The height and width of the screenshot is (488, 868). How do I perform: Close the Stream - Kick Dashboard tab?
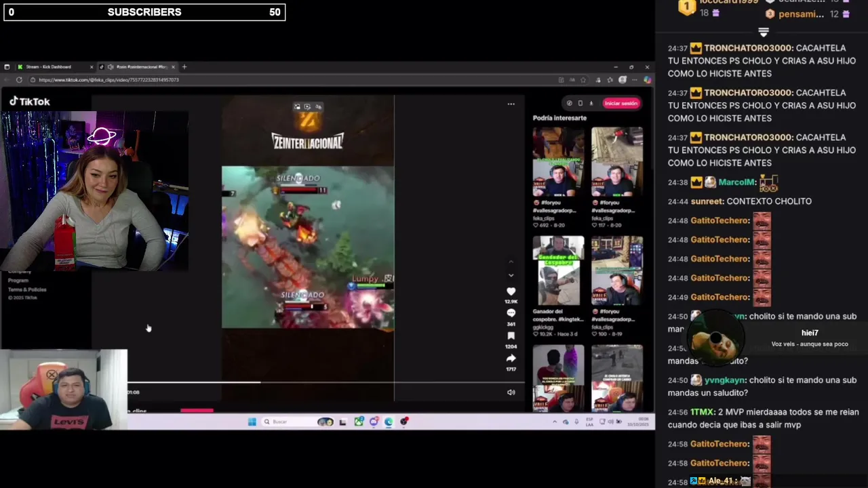(x=92, y=66)
